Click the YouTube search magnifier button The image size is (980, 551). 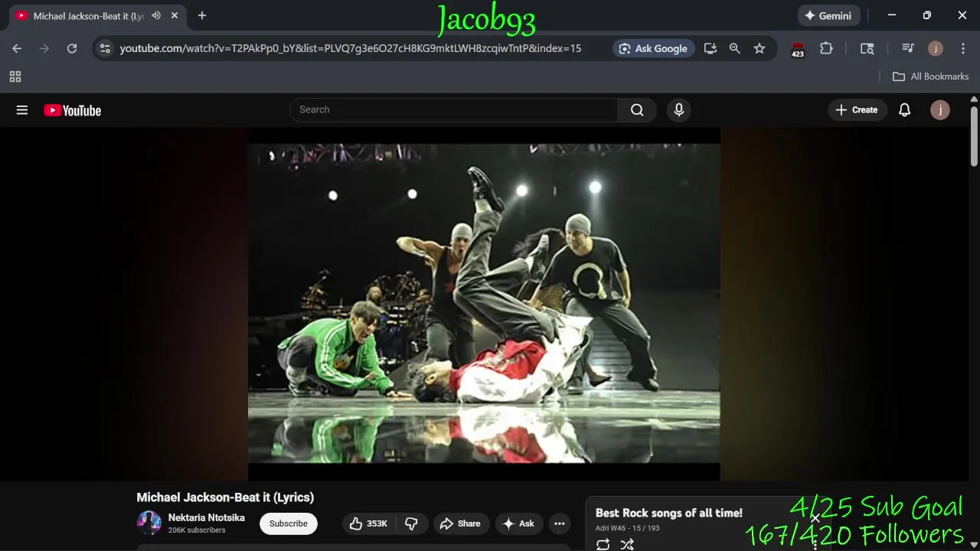pos(637,110)
